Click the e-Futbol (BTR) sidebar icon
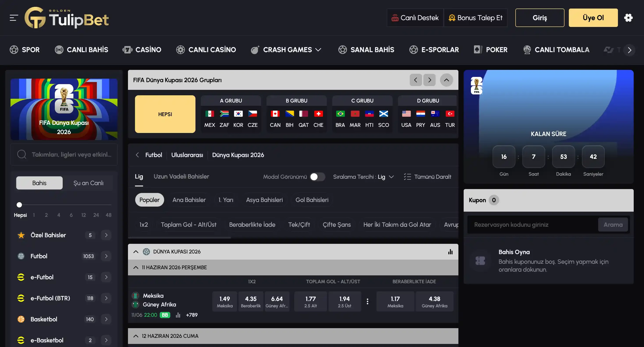Screen dimensions: 644x347 point(21,298)
